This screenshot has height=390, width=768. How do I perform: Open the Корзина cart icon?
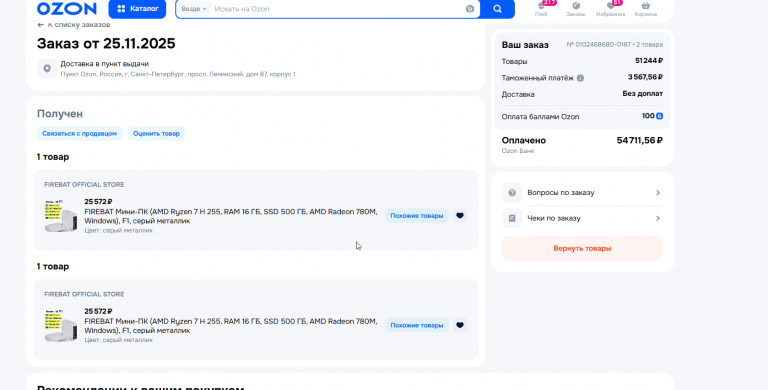[646, 9]
